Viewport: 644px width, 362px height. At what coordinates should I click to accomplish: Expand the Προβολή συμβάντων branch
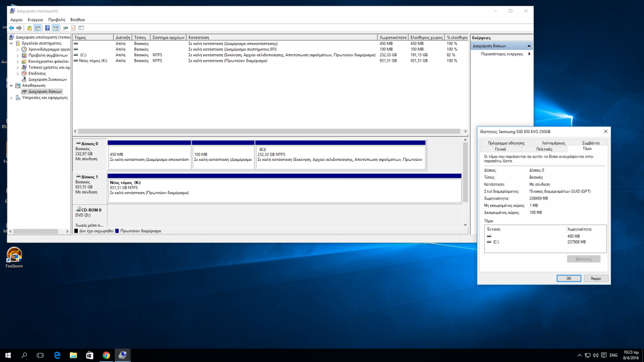coord(18,55)
